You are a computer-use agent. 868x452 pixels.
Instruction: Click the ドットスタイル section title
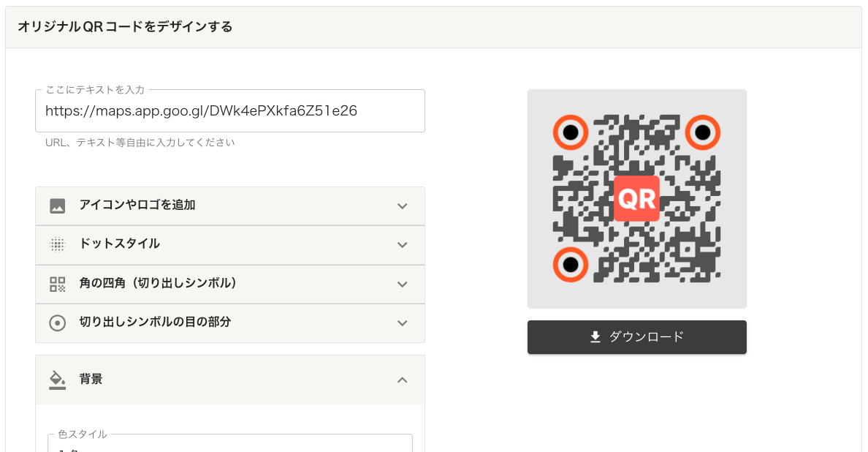(x=120, y=244)
